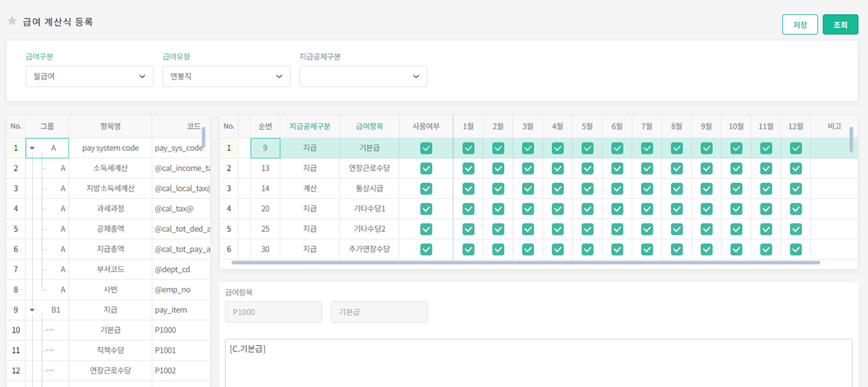Click the favorite star icon beside the page title
The height and width of the screenshot is (387, 868).
point(12,22)
